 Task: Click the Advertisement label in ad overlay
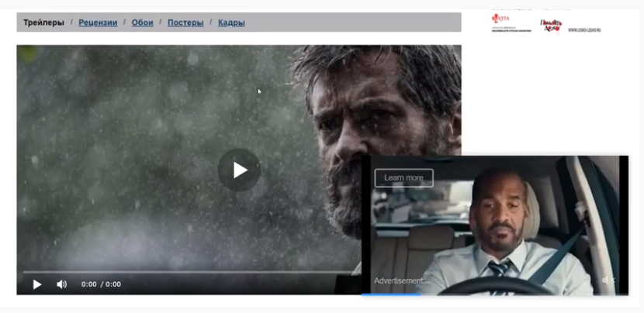[398, 280]
